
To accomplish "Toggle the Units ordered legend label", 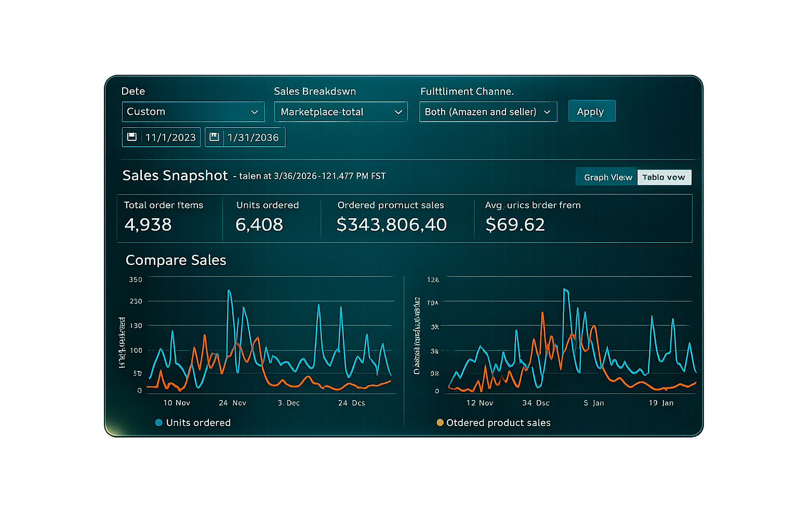I will click(198, 422).
